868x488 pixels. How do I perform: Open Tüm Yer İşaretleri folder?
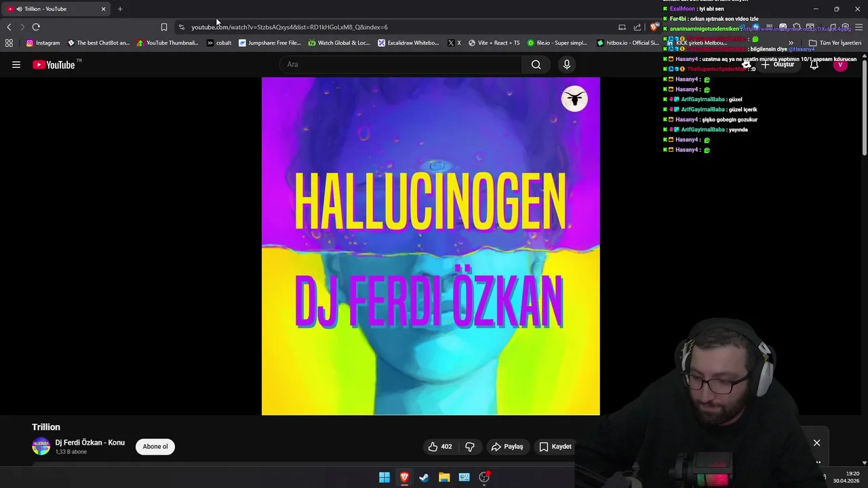coord(835,43)
